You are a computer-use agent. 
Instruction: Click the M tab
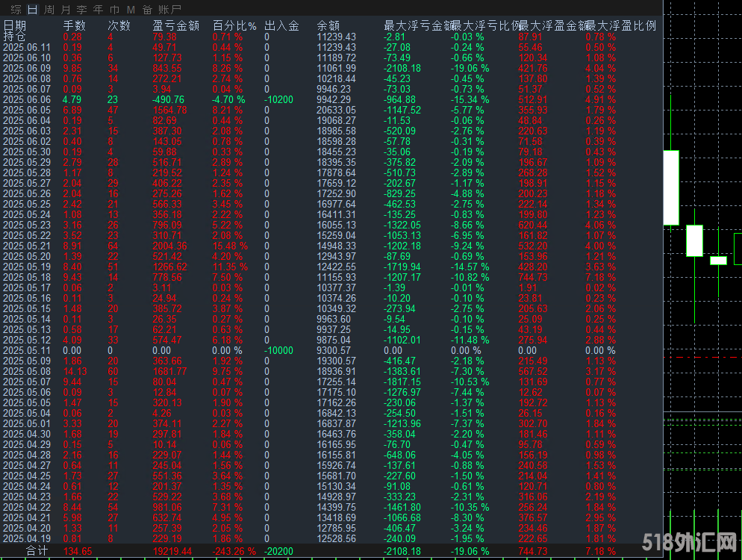(x=131, y=10)
